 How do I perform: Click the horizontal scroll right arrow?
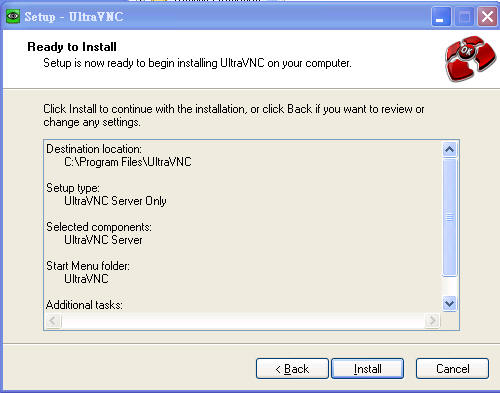click(432, 321)
